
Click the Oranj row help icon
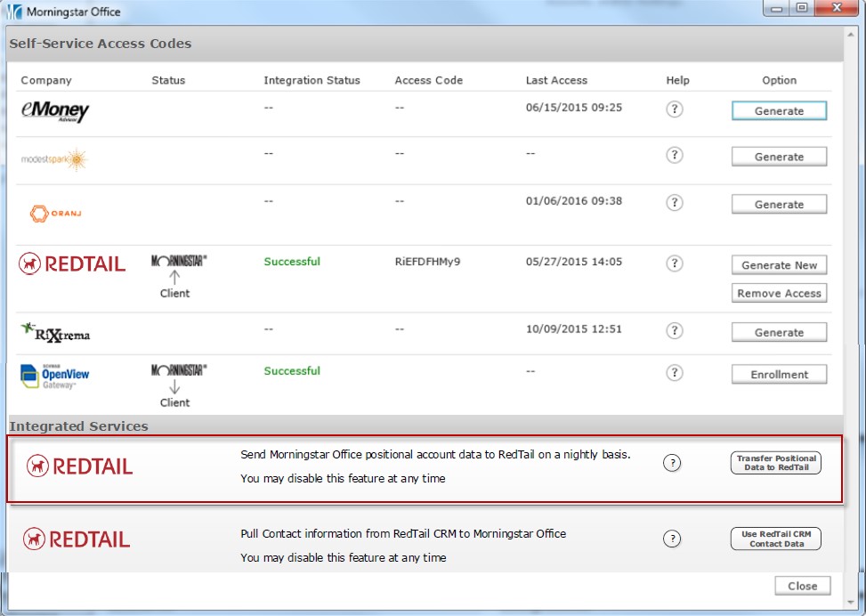coord(675,203)
